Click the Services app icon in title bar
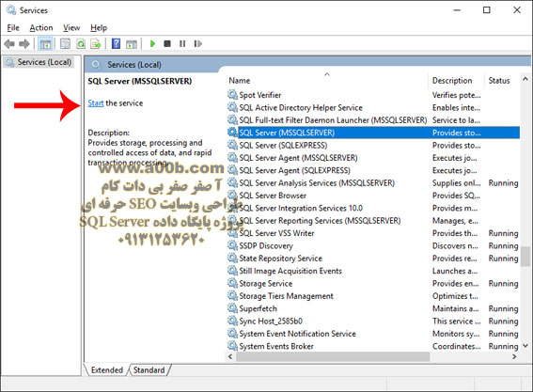 11,10
